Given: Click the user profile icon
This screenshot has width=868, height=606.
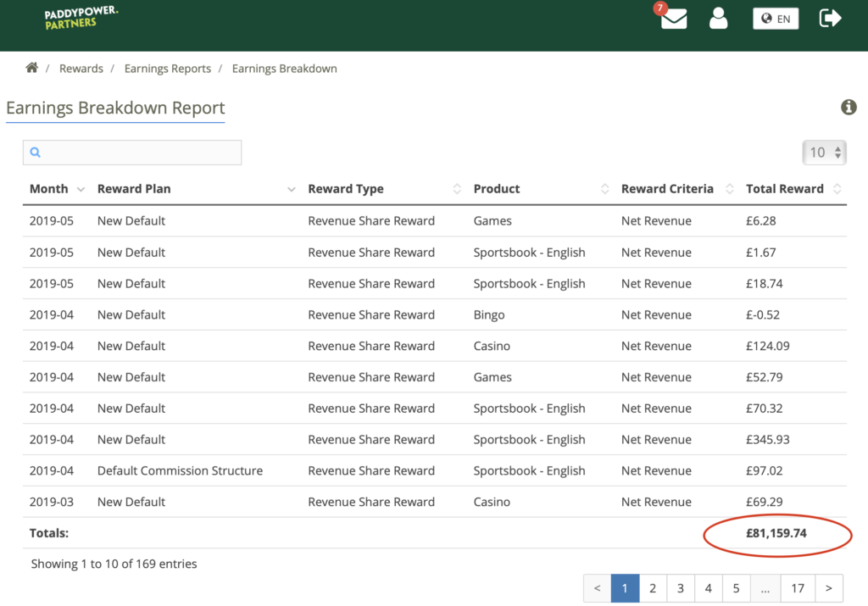Looking at the screenshot, I should coord(719,18).
